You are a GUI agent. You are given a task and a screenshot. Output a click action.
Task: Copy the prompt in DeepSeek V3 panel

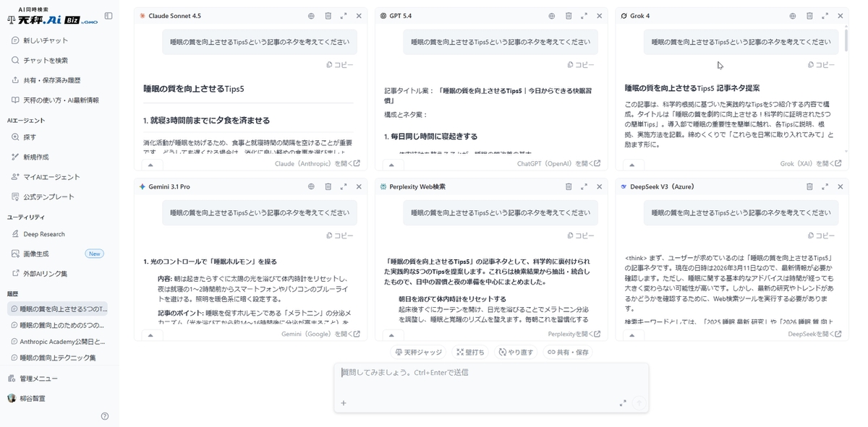pyautogui.click(x=822, y=236)
